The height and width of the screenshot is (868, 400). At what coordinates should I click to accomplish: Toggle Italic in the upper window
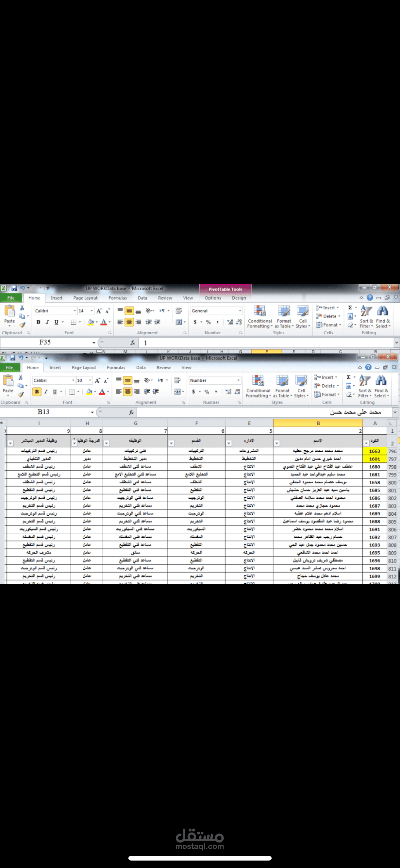(47, 322)
